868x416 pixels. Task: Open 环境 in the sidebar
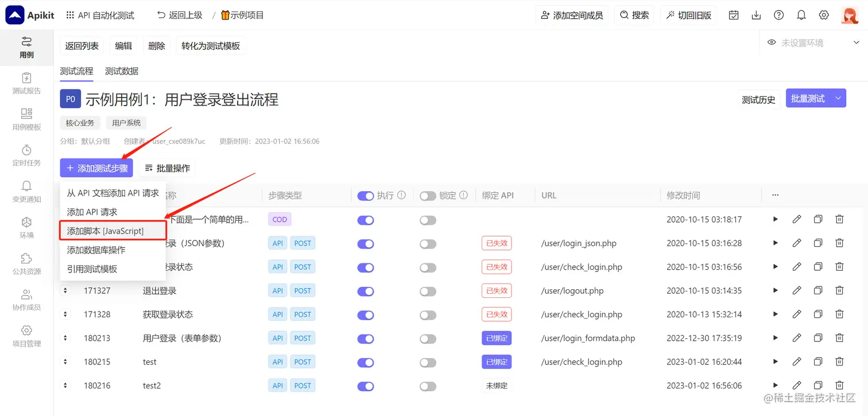[26, 228]
